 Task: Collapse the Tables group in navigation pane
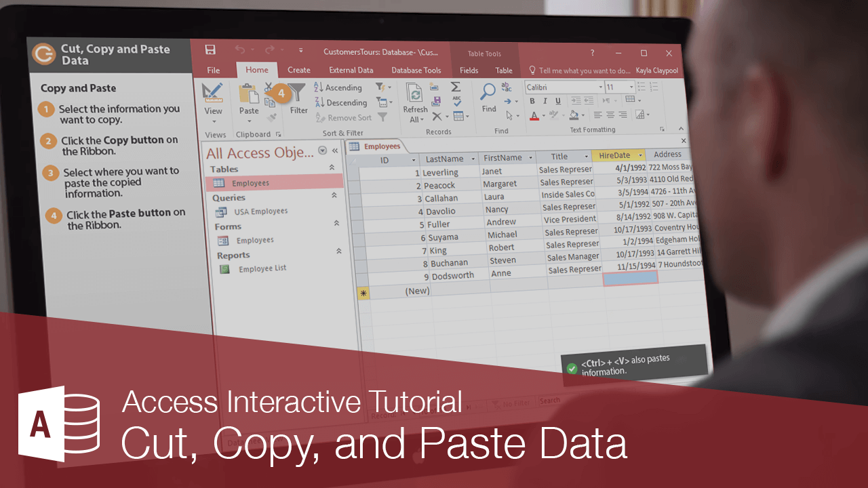tap(332, 168)
